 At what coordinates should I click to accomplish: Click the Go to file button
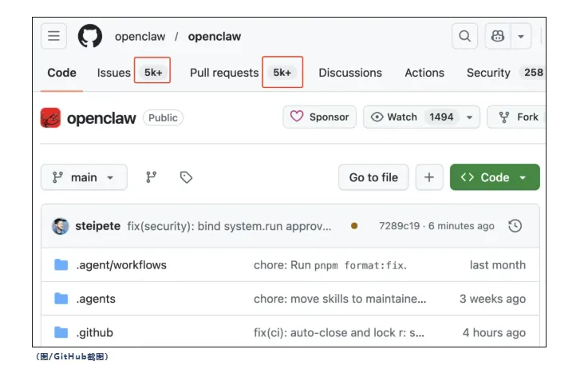(373, 177)
